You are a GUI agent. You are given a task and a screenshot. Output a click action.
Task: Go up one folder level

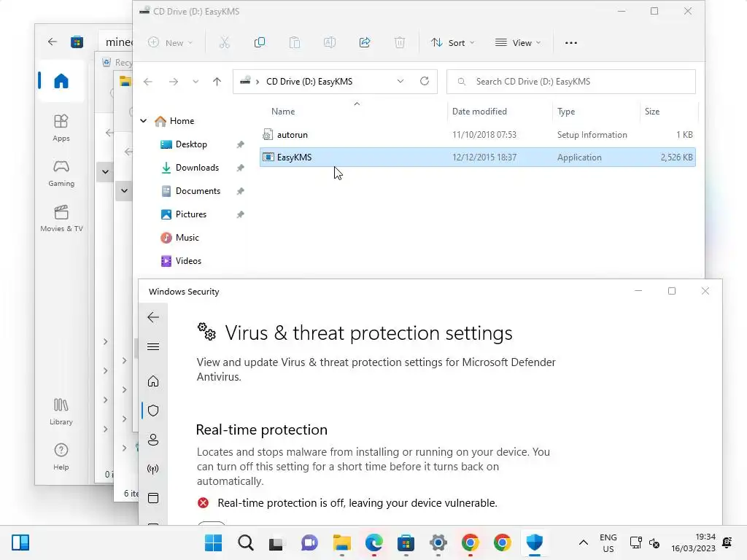(217, 82)
